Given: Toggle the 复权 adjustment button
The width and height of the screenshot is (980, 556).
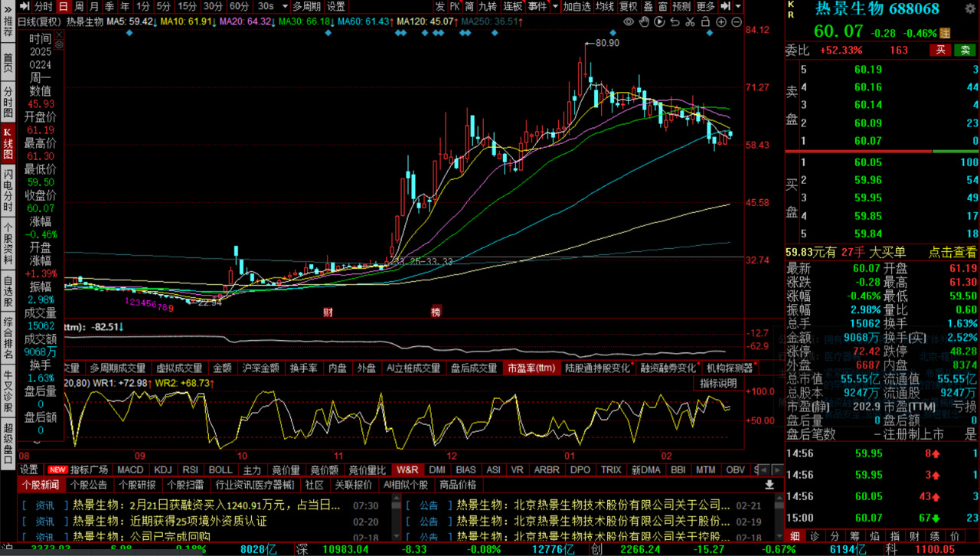Looking at the screenshot, I should click(629, 6).
